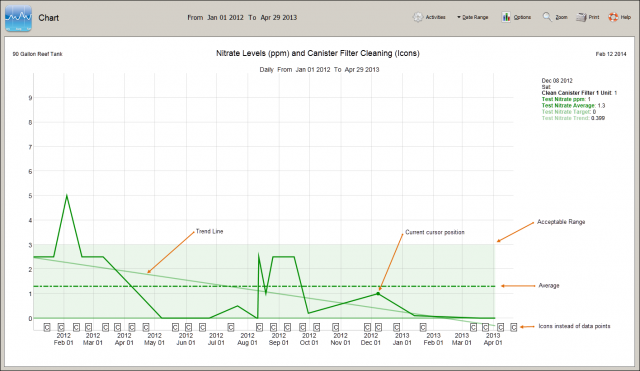Click the '2013 Jan 01' x-axis label
This screenshot has width=640, height=371.
coord(402,339)
